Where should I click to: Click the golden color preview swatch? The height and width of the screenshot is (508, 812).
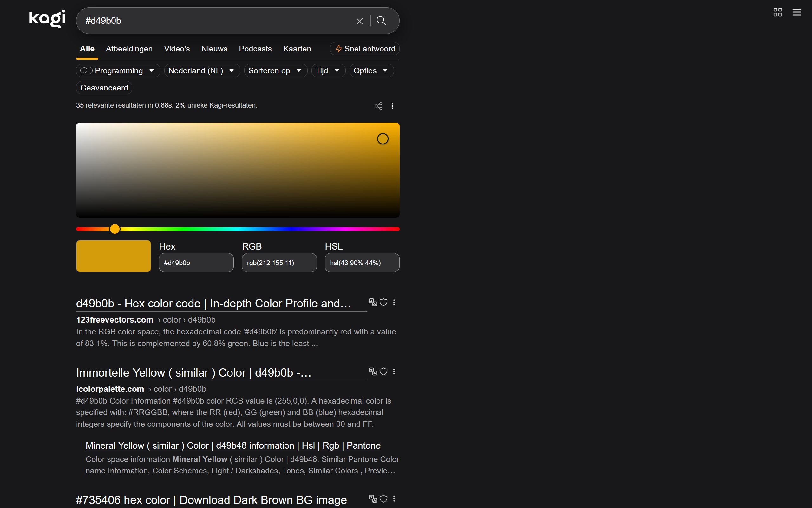(114, 256)
